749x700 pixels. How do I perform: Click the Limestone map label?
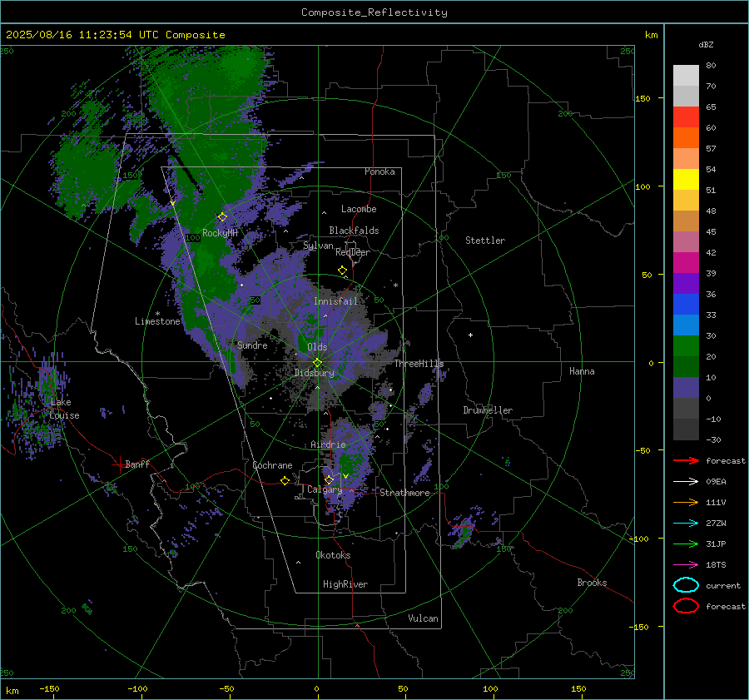point(157,321)
